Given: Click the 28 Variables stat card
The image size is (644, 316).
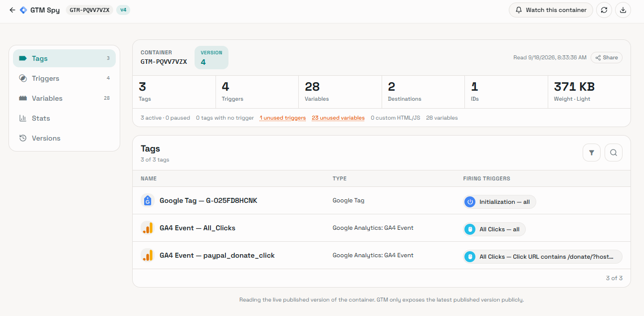Looking at the screenshot, I should (x=340, y=92).
